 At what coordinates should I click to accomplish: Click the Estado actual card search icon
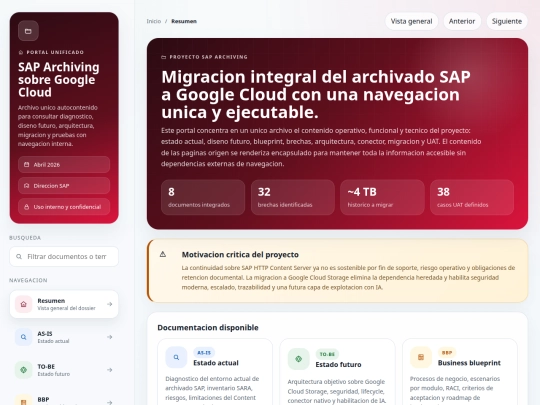pos(176,357)
